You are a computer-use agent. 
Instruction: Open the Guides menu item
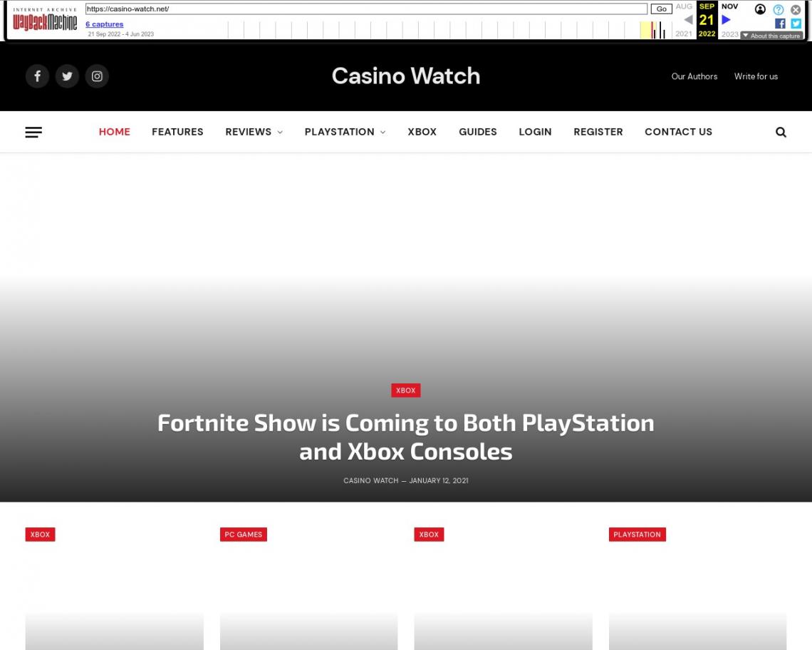coord(478,132)
